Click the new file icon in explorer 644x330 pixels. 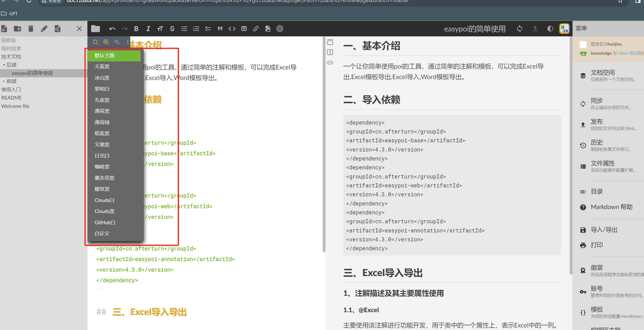coord(4,29)
